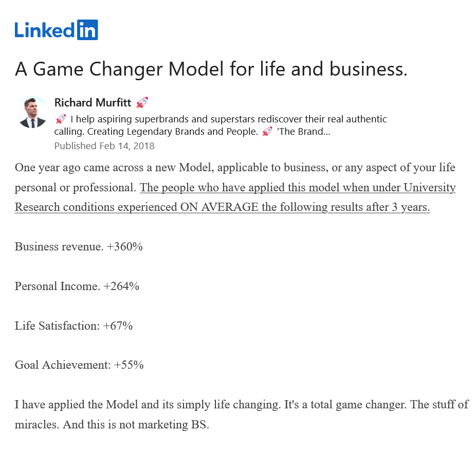Click the "miracles. And this is not marketing BS" line

(112, 426)
